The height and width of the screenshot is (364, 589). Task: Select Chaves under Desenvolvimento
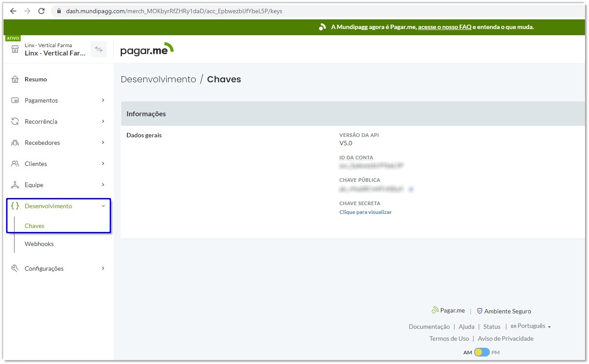(34, 226)
